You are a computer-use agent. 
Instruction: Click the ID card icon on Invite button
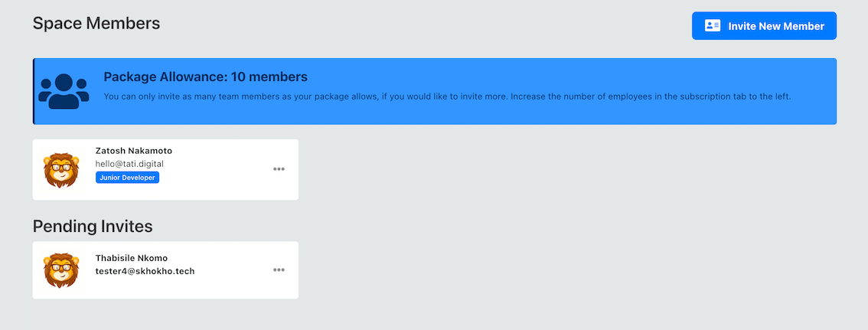click(713, 26)
